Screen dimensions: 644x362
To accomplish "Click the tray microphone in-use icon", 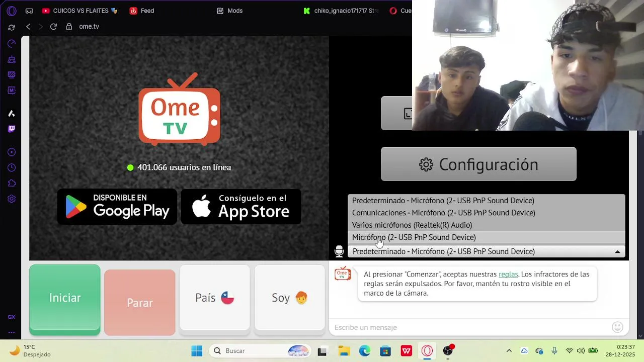I will 554,351.
